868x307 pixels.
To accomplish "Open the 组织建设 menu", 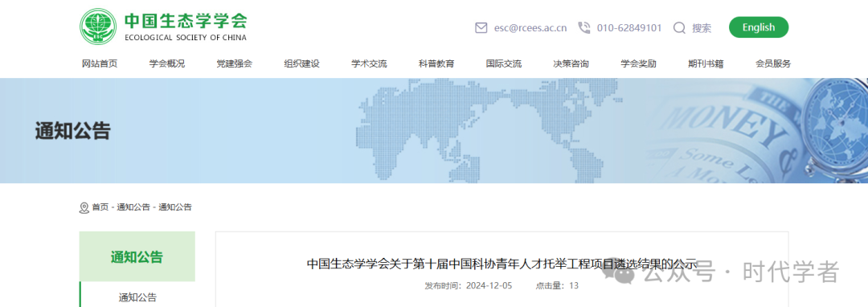I will (x=301, y=63).
